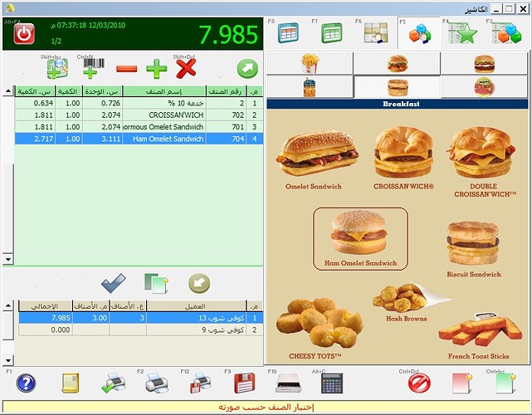Select the 10% خدمة service row
The height and width of the screenshot is (415, 532).
(139, 103)
